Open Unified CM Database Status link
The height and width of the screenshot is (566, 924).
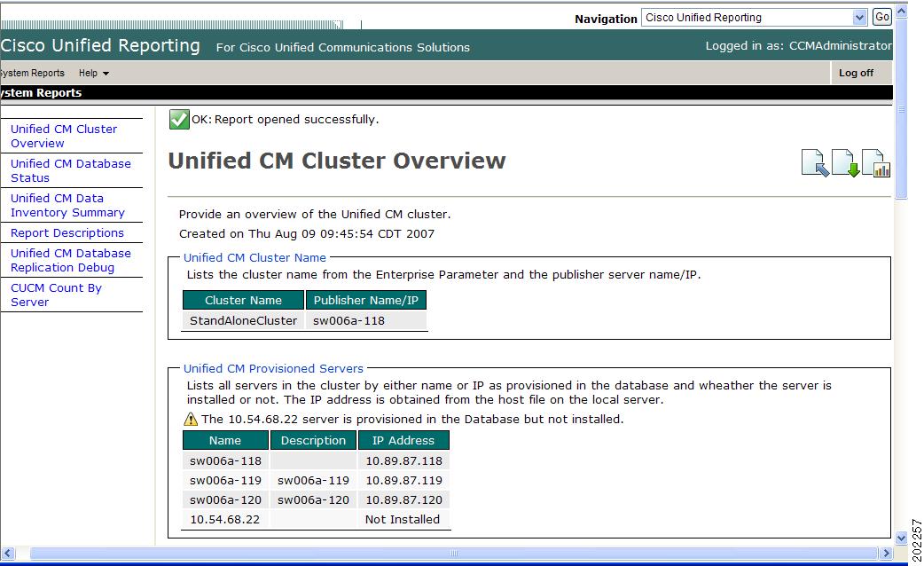[71, 171]
